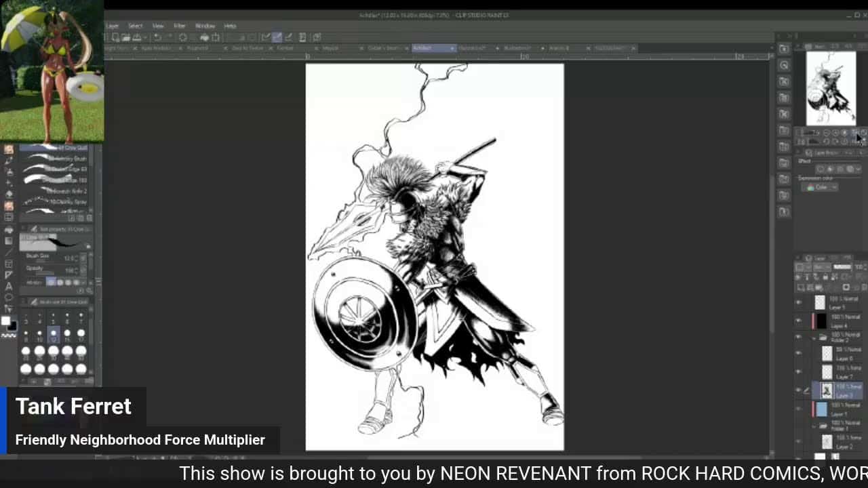Click the Undo arrow in the command bar
The height and width of the screenshot is (488, 868).
[x=158, y=37]
